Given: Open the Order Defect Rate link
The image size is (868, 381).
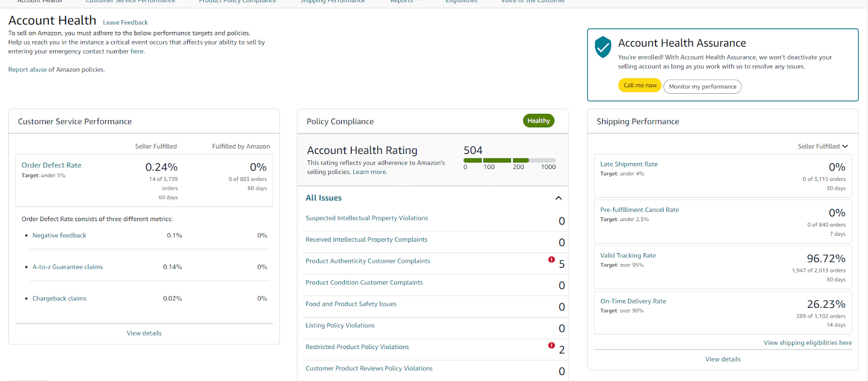Looking at the screenshot, I should [52, 165].
